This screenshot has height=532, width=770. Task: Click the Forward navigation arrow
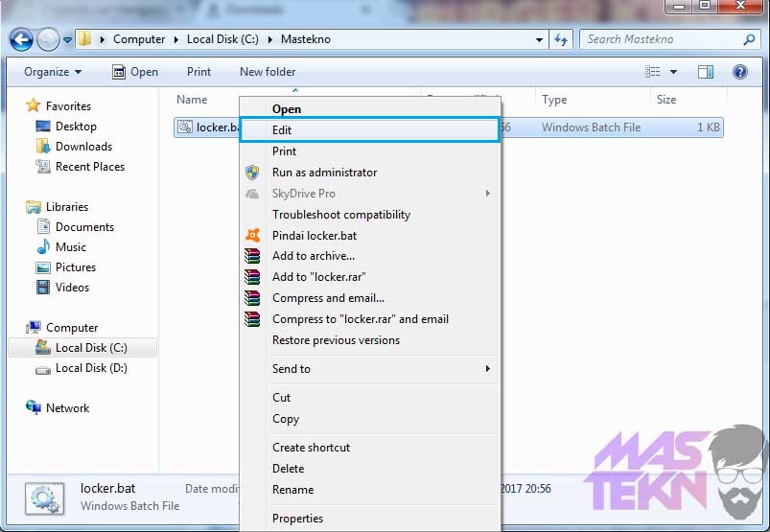click(x=48, y=39)
